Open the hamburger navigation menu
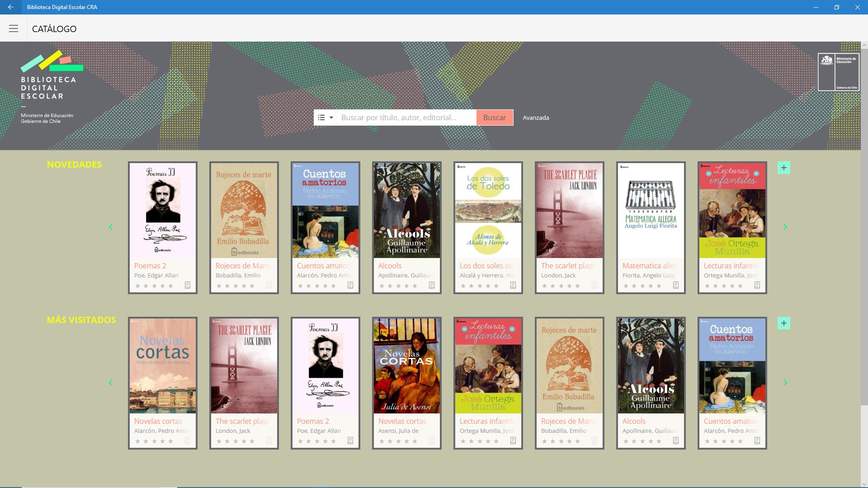 [14, 29]
